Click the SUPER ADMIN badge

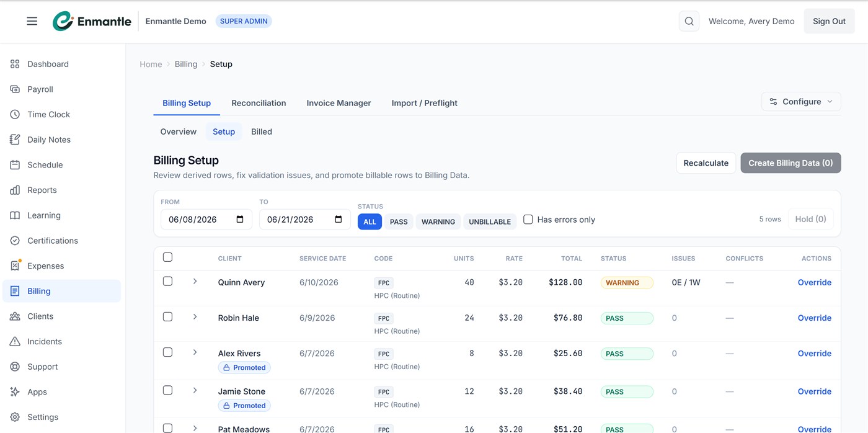[244, 21]
